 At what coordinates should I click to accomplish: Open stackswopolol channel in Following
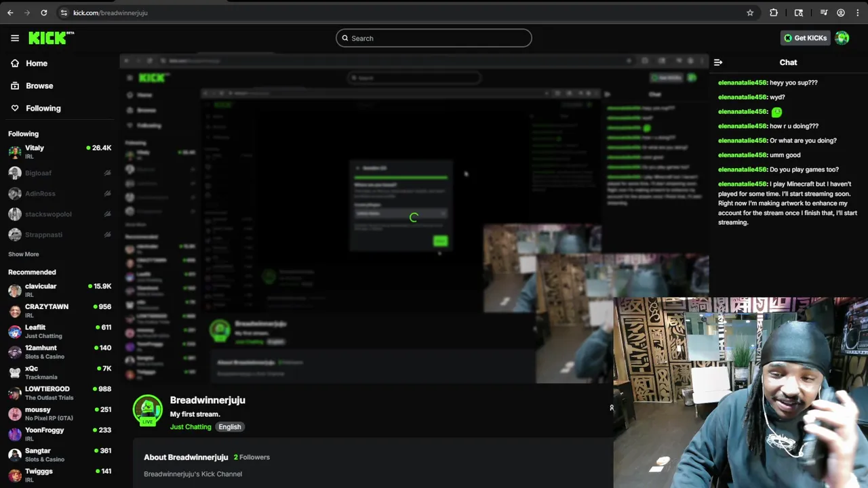[60, 214]
